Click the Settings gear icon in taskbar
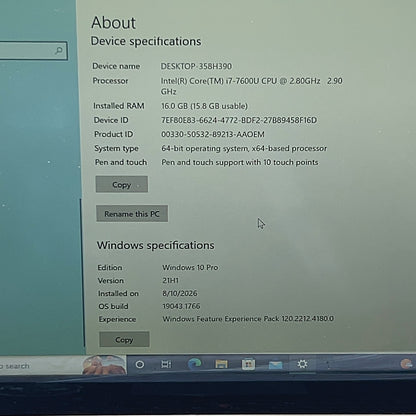416x416 pixels. [302, 364]
